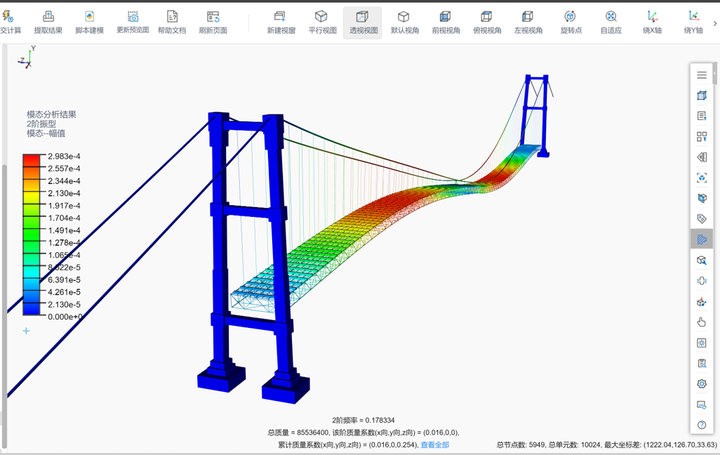Image resolution: width=720 pixels, height=455 pixels.
Task: Open 脚本建模 script modeling tool
Action: 90,21
